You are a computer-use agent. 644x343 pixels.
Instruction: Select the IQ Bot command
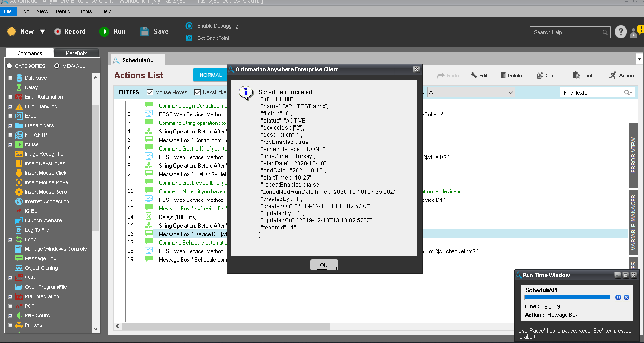coord(32,211)
